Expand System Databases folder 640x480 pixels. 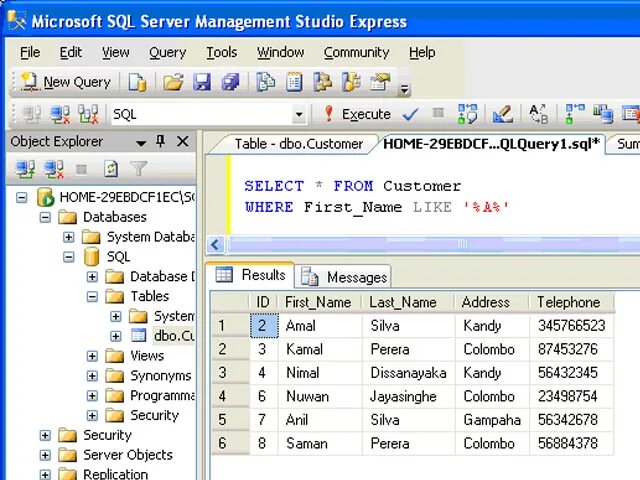coord(69,237)
